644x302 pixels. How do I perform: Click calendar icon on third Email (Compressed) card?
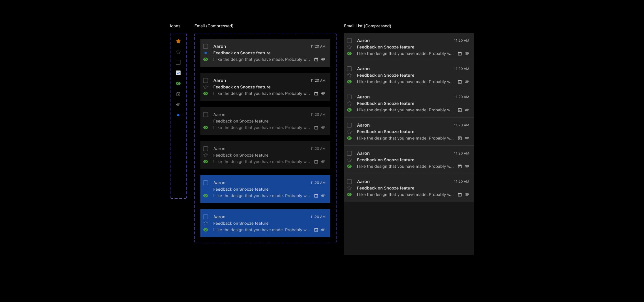click(x=316, y=127)
